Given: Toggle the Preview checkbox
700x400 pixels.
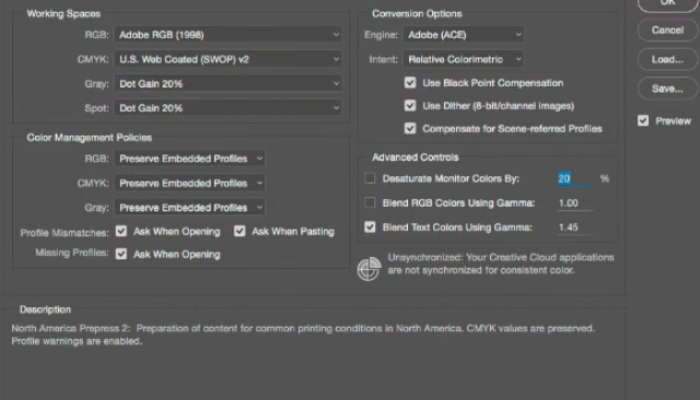Looking at the screenshot, I should pos(643,120).
